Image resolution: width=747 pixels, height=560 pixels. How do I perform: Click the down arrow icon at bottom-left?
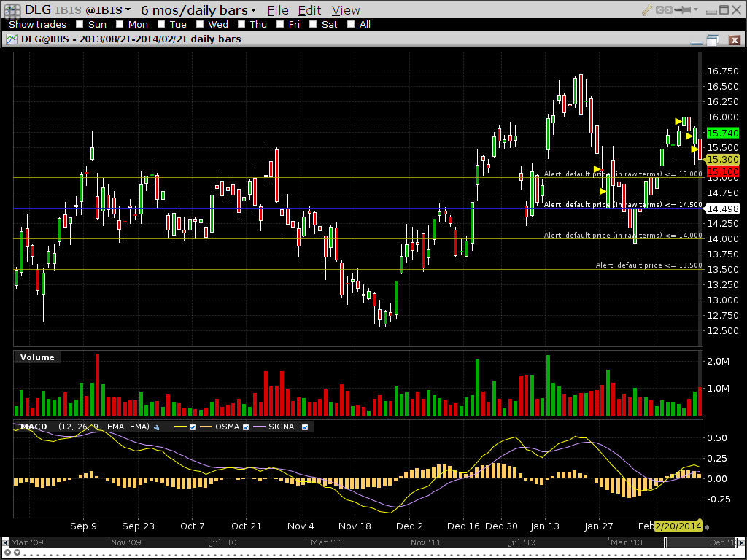click(x=17, y=553)
